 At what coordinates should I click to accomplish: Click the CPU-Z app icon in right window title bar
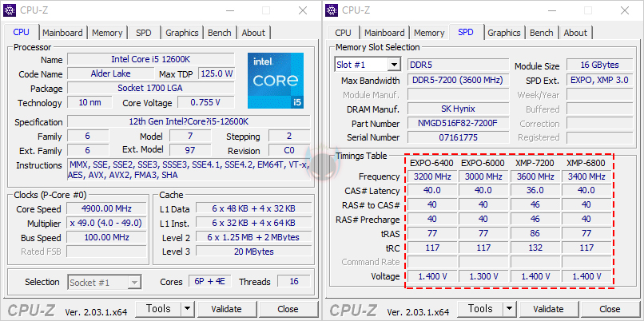[x=332, y=10]
